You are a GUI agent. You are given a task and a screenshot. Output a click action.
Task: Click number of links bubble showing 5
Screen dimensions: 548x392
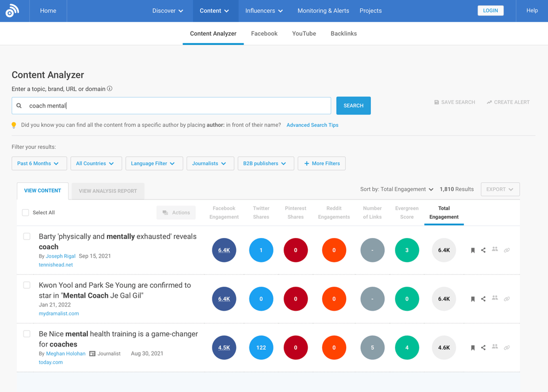coord(372,348)
